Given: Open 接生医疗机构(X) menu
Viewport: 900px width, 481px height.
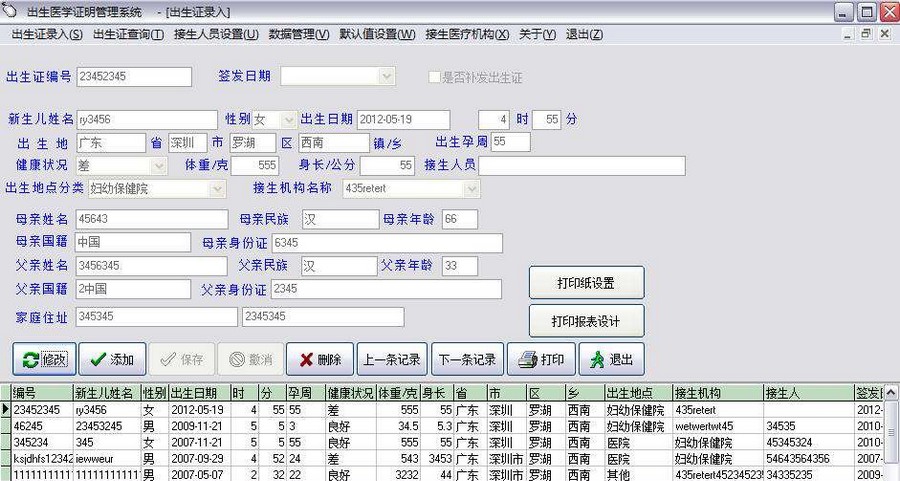Looking at the screenshot, I should point(467,34).
